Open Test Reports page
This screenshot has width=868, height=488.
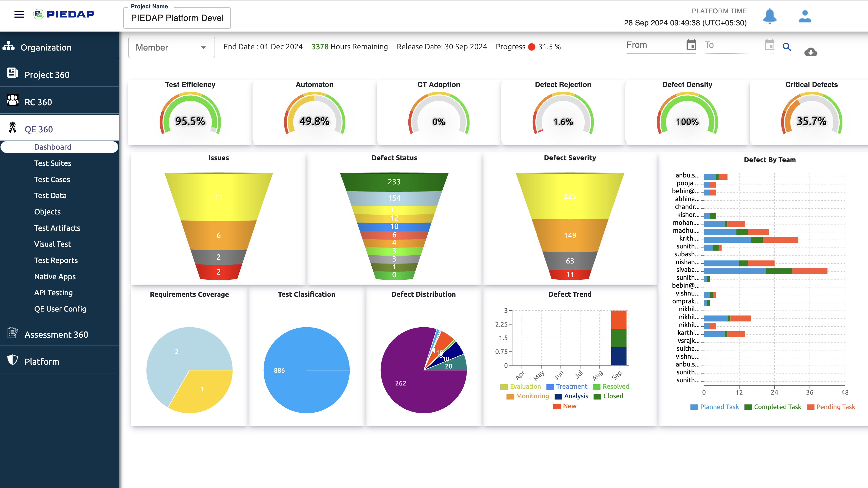coord(55,260)
